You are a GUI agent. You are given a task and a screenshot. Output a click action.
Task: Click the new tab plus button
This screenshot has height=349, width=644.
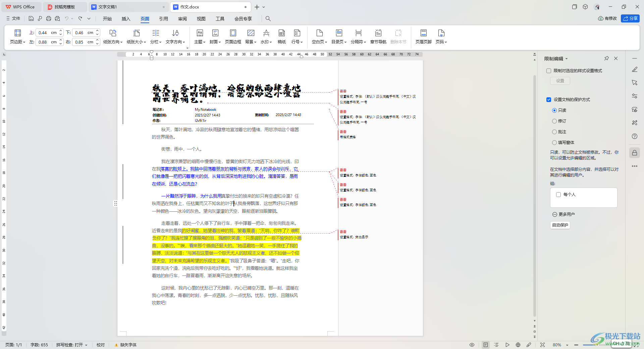click(x=257, y=7)
